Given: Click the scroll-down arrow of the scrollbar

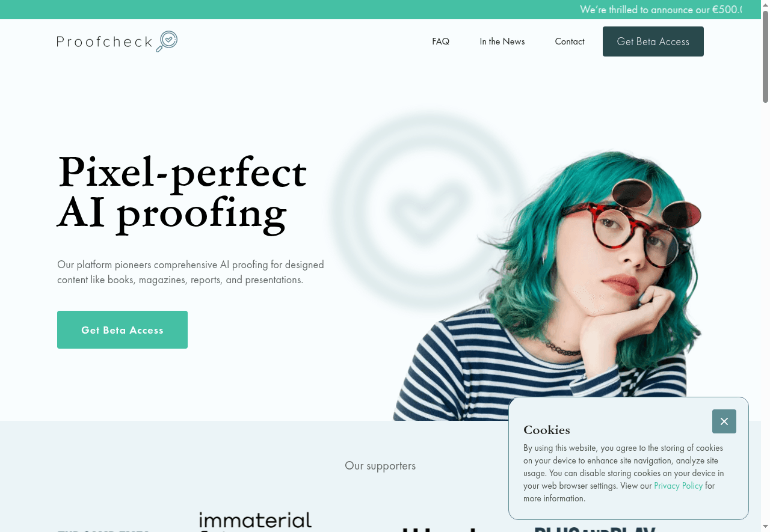Looking at the screenshot, I should click(x=765, y=527).
